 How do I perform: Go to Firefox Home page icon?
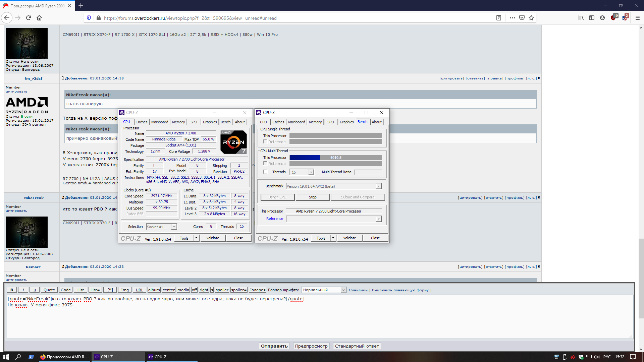point(39,18)
